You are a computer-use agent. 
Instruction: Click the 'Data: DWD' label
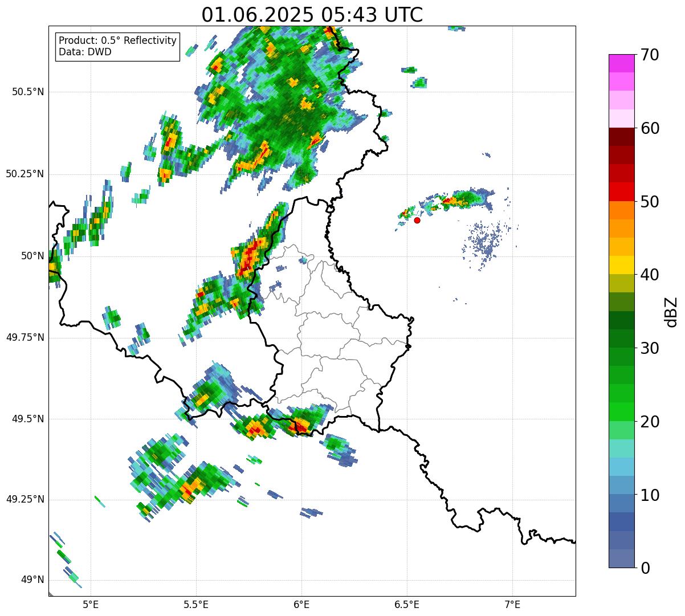pos(85,52)
